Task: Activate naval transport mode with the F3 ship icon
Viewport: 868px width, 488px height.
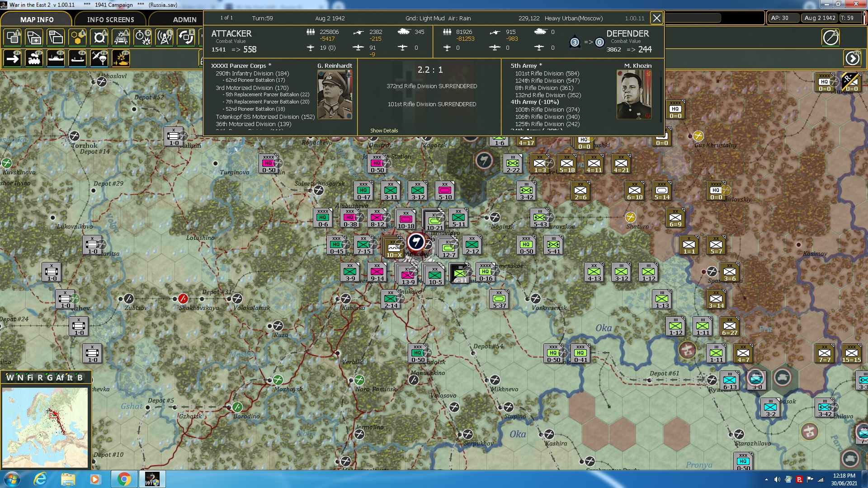Action: pos(56,58)
